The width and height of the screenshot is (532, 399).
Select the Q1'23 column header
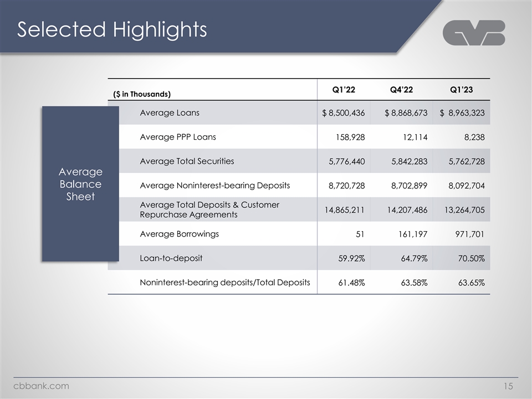pyautogui.click(x=462, y=90)
